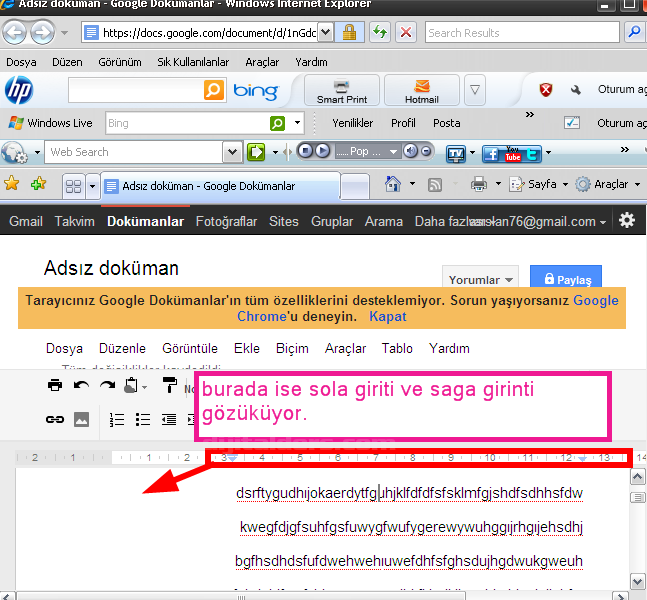
Task: Open the Web Search combo box arrow
Action: tap(232, 152)
